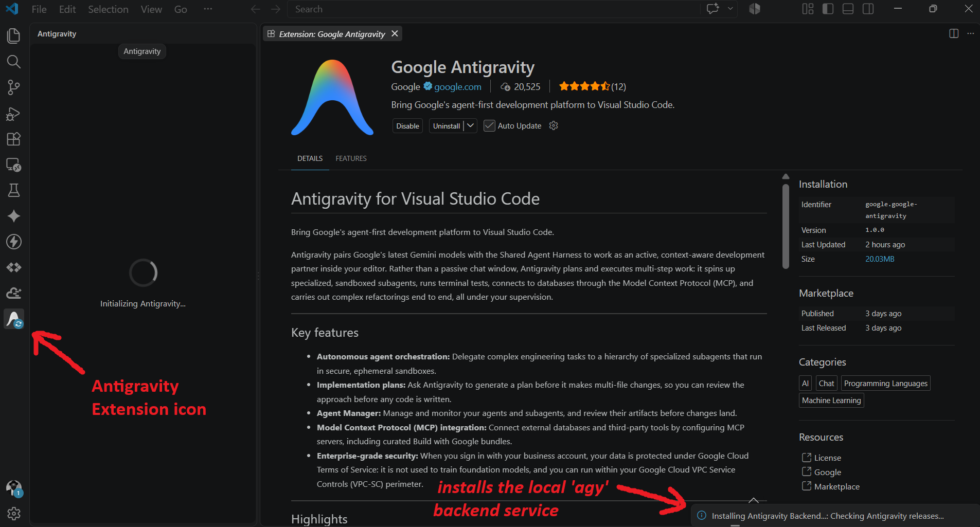Open the File menu

[39, 9]
